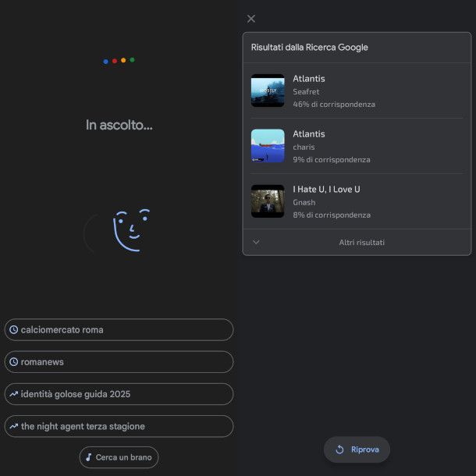Click the blue smiley face humming animation

click(x=131, y=230)
